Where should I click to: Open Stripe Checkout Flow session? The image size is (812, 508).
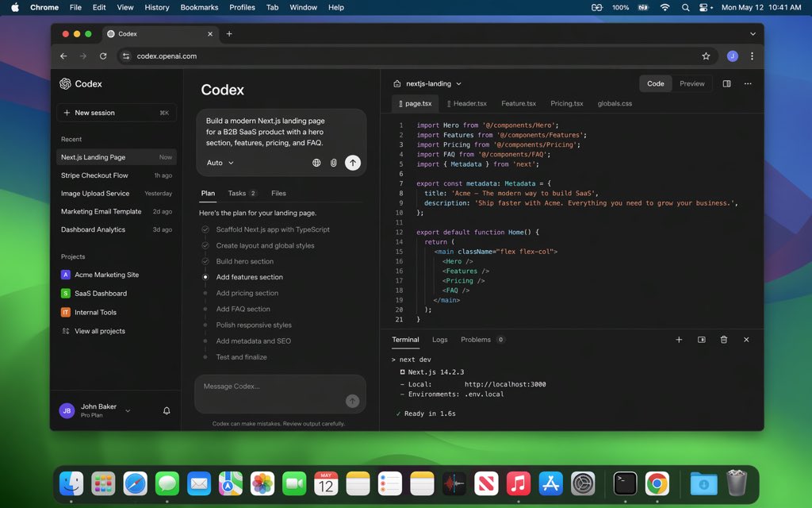pos(117,175)
